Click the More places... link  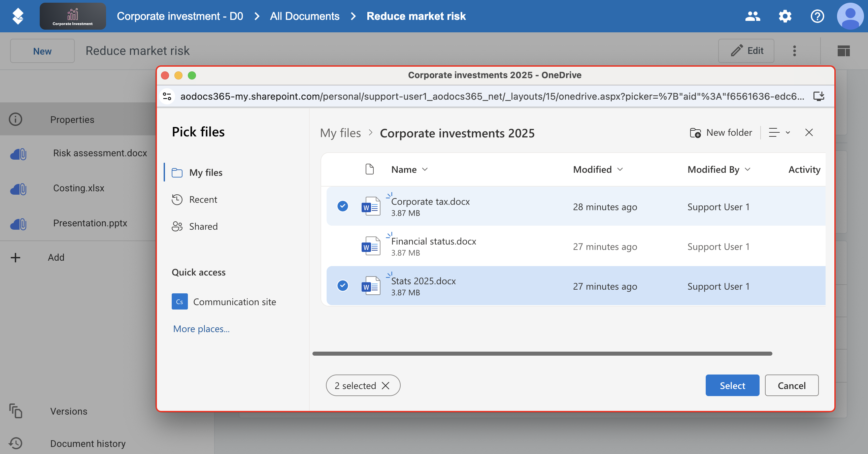point(201,329)
